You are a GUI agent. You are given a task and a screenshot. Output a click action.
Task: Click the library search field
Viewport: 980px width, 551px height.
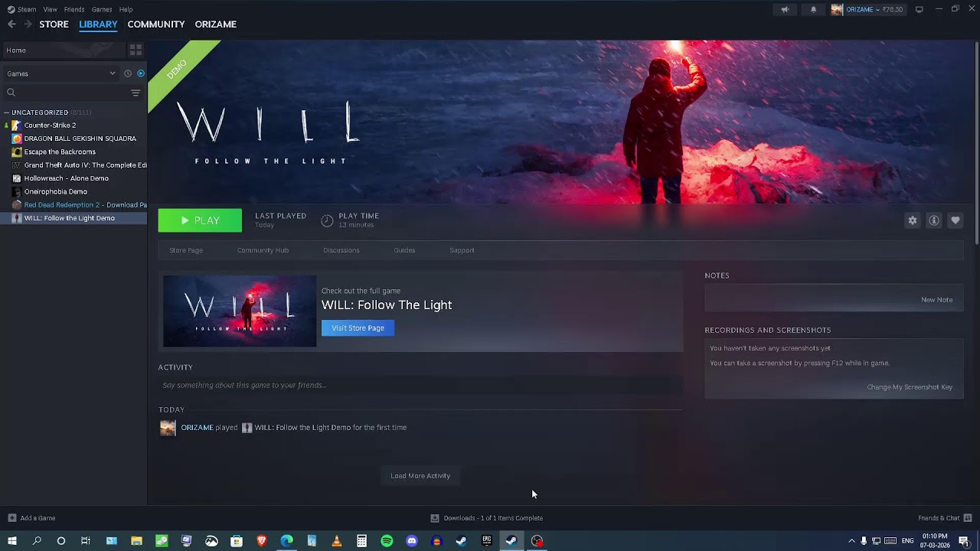click(x=69, y=93)
